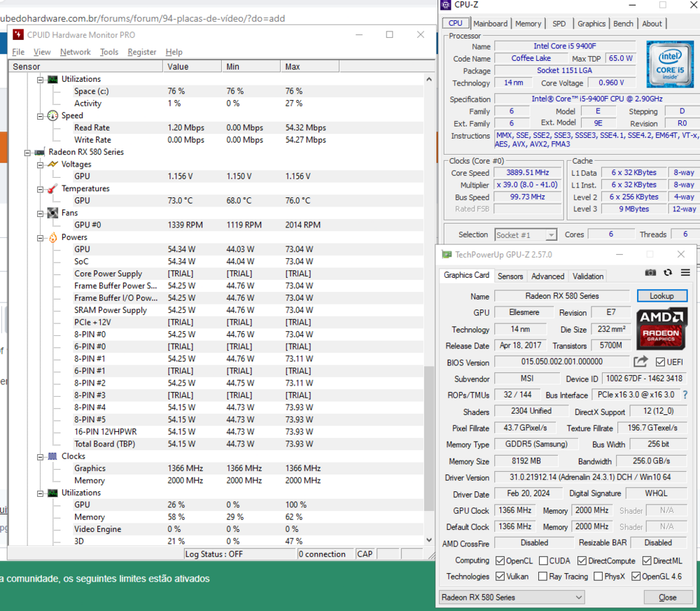Image resolution: width=700 pixels, height=611 pixels.
Task: Collapse Fans tree node
Action: [x=40, y=213]
